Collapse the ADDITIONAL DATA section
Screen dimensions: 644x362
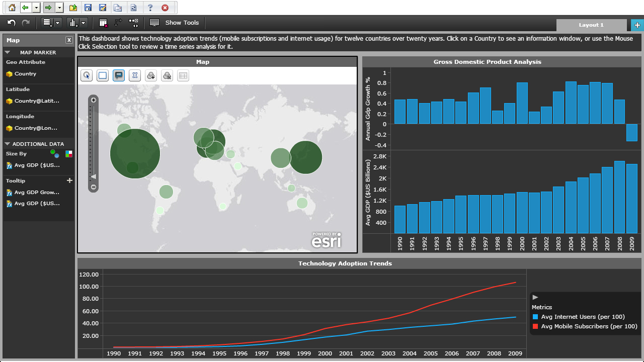click(8, 144)
